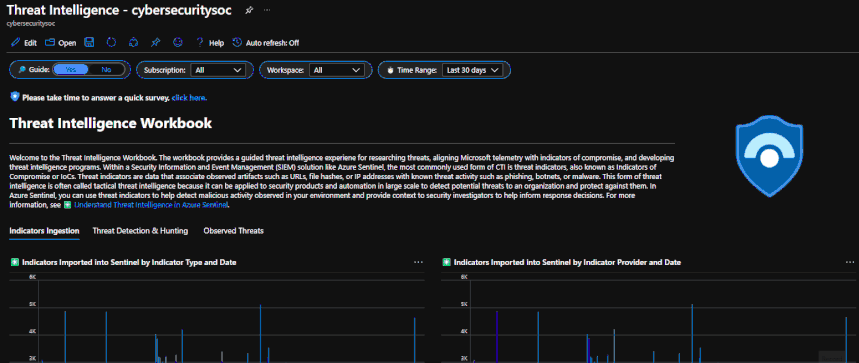Open ellipsis menu for Indicator Type and Date chart
Viewport: 859px width, 363px height.
pyautogui.click(x=419, y=262)
